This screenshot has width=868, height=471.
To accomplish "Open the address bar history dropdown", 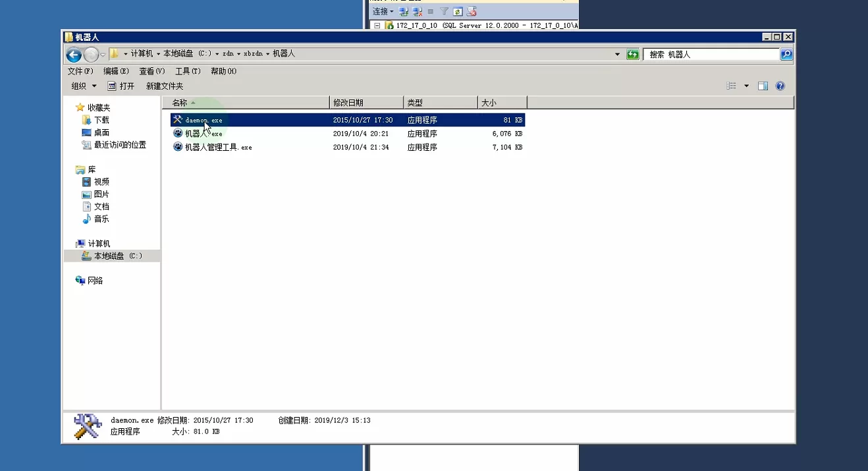I will click(617, 55).
